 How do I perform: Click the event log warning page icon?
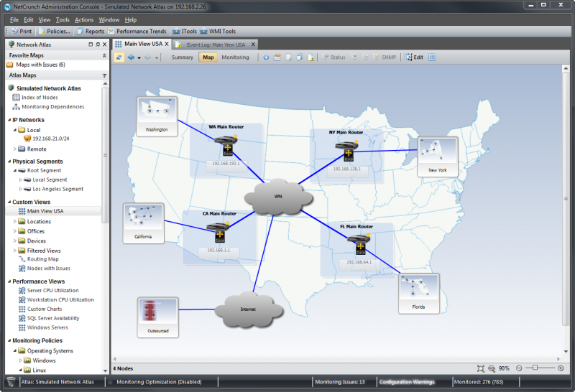tap(311, 57)
